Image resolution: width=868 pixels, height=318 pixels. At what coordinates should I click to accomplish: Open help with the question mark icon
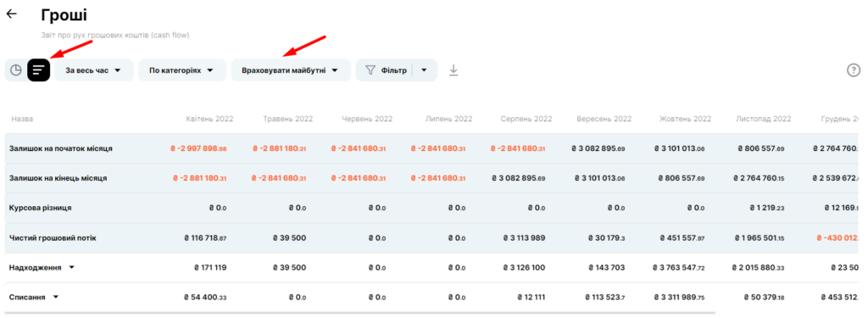point(854,70)
